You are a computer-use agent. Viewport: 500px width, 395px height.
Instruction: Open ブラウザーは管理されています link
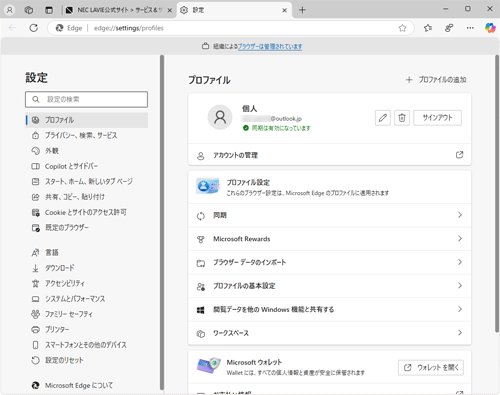(x=270, y=46)
